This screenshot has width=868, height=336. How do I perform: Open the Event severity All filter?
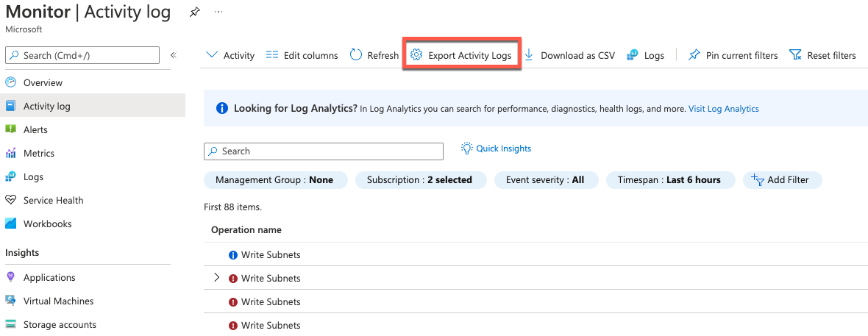(x=547, y=180)
